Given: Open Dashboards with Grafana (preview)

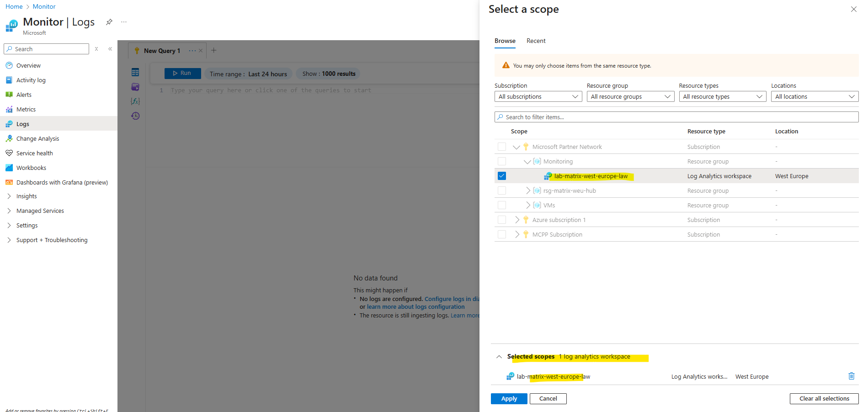Looking at the screenshot, I should [62, 182].
